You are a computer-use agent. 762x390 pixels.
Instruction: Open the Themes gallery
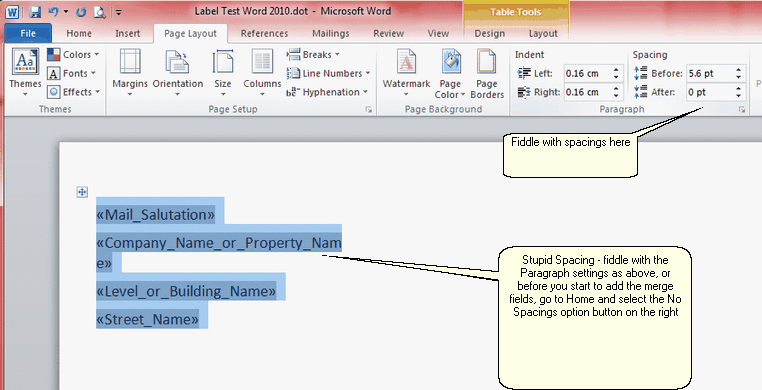[x=25, y=72]
